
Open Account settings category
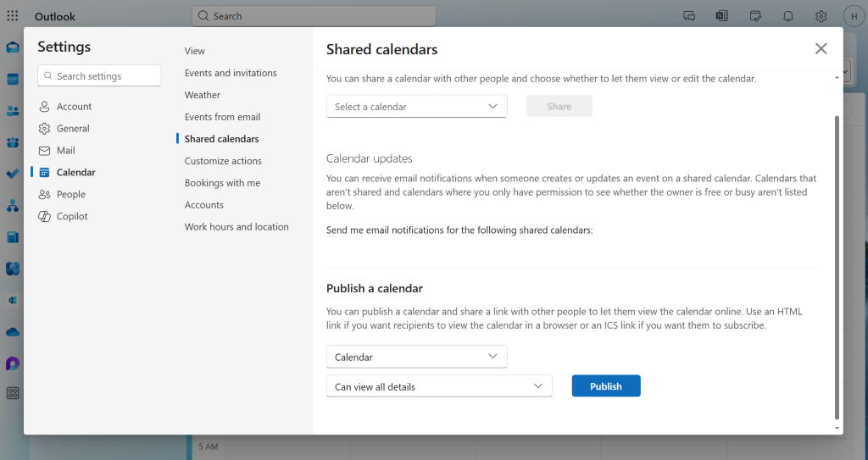[x=74, y=106]
